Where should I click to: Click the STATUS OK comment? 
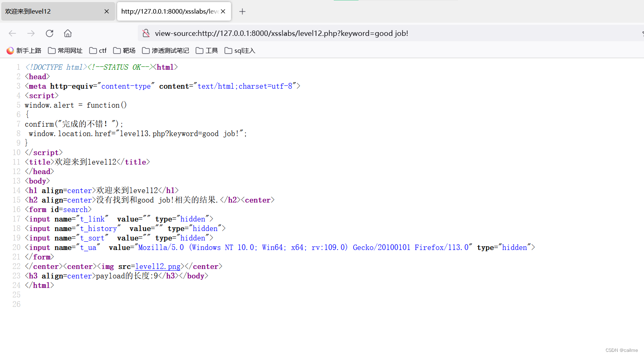120,67
